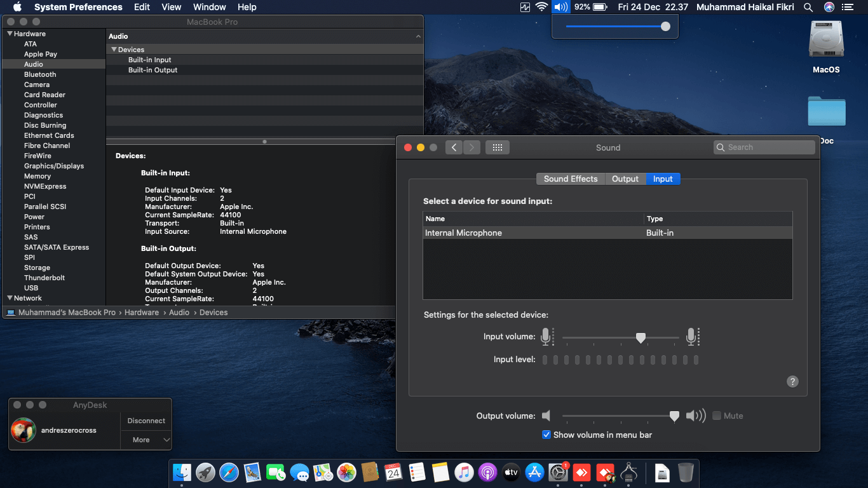Collapse the Devices disclosure triangle

(x=114, y=50)
